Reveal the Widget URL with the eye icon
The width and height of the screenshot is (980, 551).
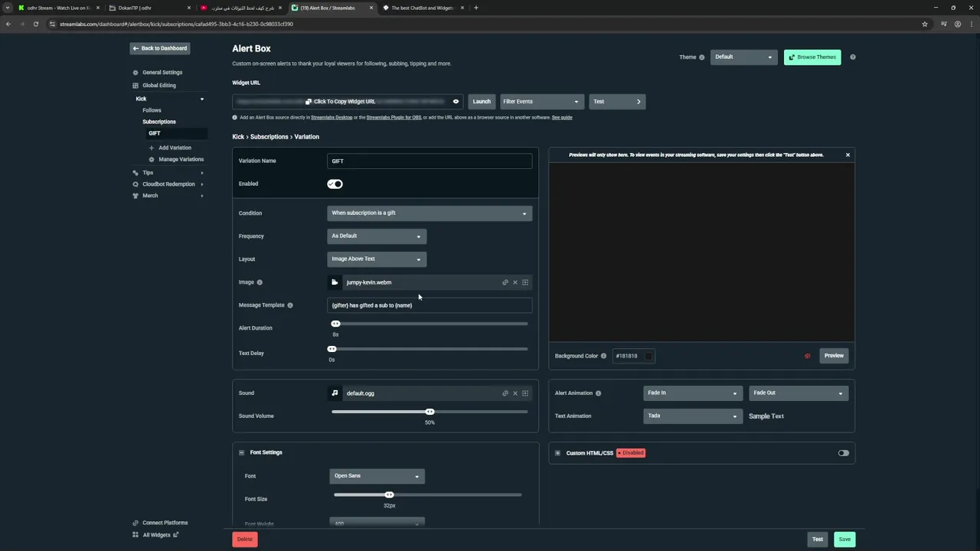tap(456, 102)
